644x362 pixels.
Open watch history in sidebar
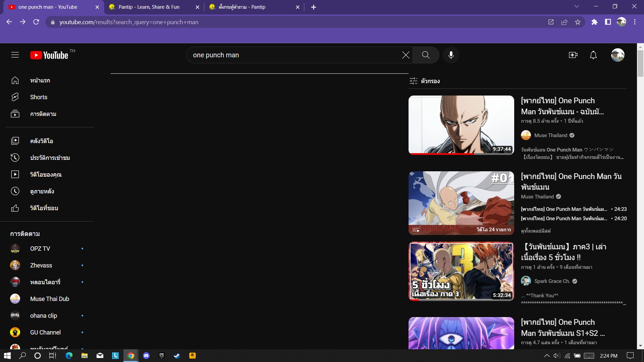pos(50,158)
